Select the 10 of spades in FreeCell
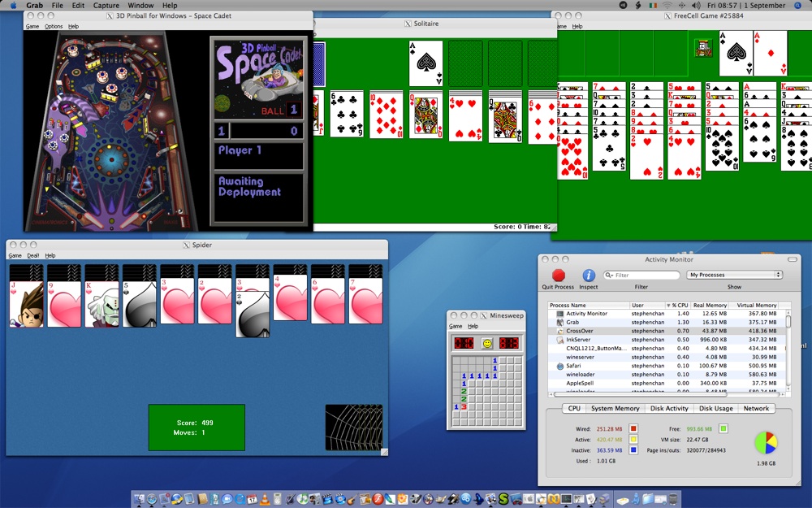This screenshot has height=508, width=812. point(722,148)
